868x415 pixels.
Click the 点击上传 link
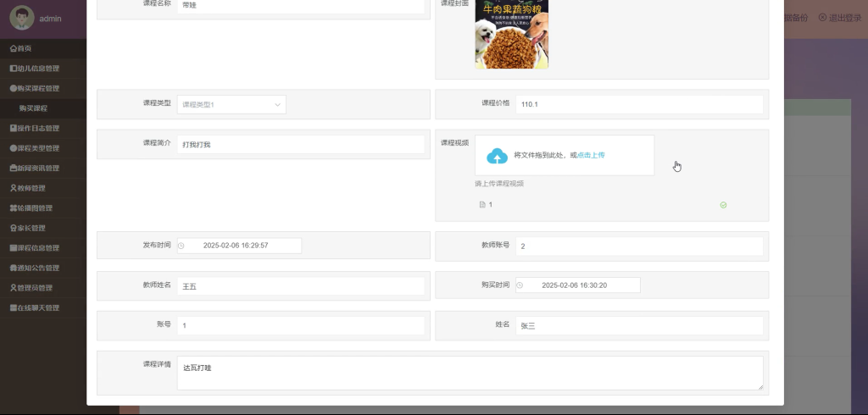click(591, 156)
